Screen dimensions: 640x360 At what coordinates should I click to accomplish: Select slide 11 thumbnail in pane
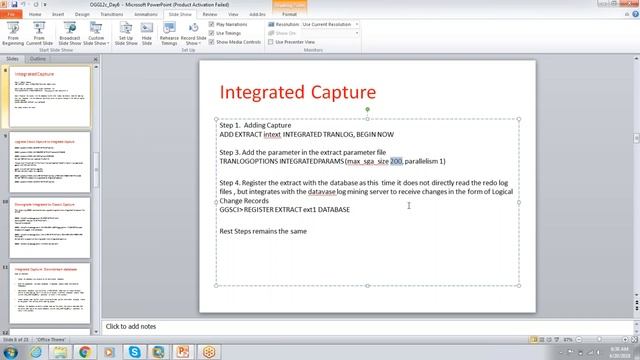click(50, 293)
